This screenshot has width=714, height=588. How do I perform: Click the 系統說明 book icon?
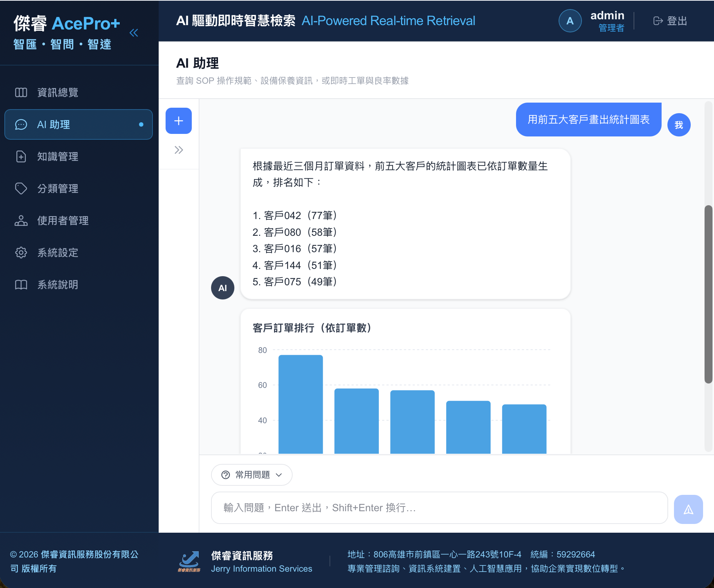[x=21, y=285]
